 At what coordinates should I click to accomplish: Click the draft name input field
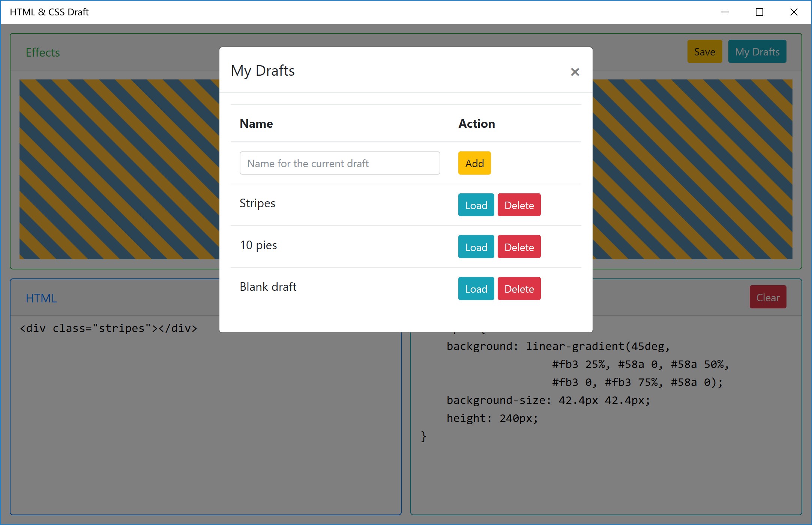pyautogui.click(x=339, y=163)
